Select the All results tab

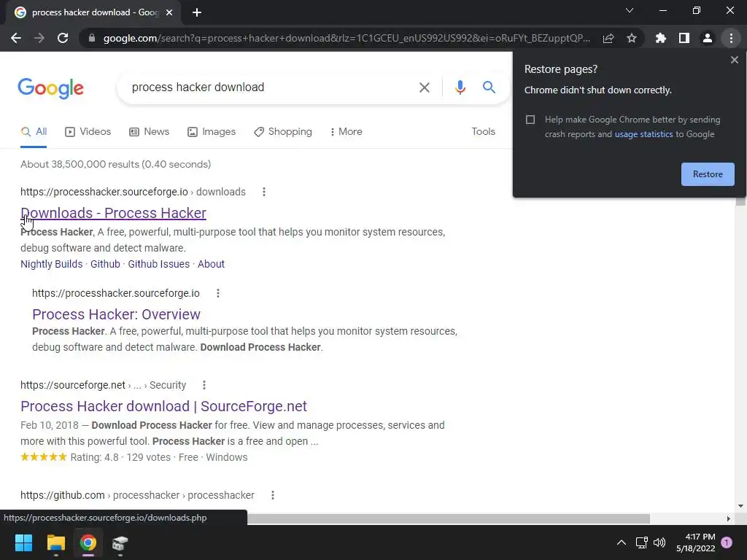pyautogui.click(x=34, y=132)
